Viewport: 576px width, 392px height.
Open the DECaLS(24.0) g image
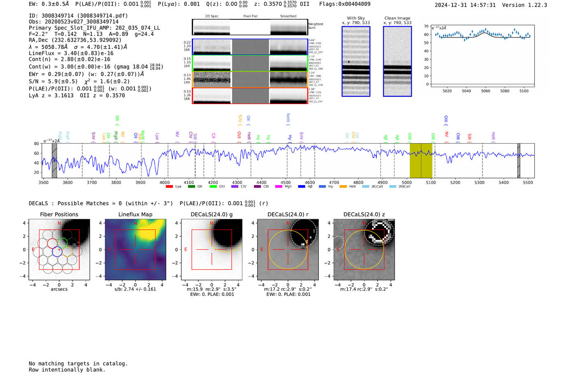(212, 250)
